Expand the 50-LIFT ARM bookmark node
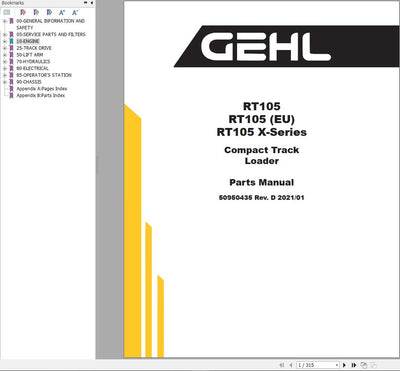The height and width of the screenshot is (371, 400). coord(5,55)
